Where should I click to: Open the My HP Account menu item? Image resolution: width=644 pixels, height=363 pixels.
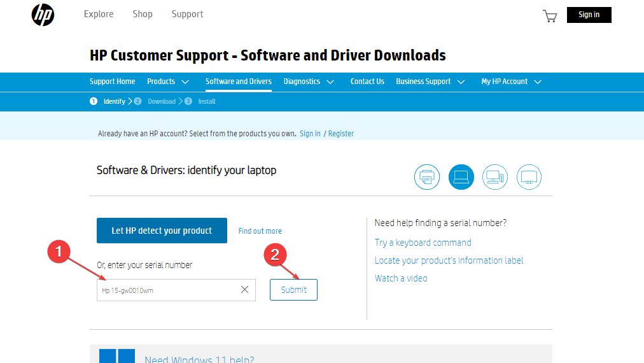click(505, 82)
